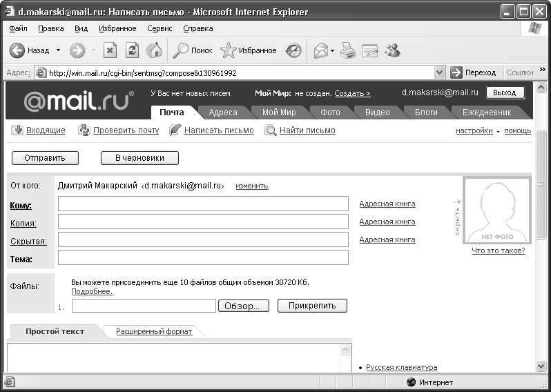Switch to the Ежедневник tab
551x392 pixels.
(x=487, y=112)
